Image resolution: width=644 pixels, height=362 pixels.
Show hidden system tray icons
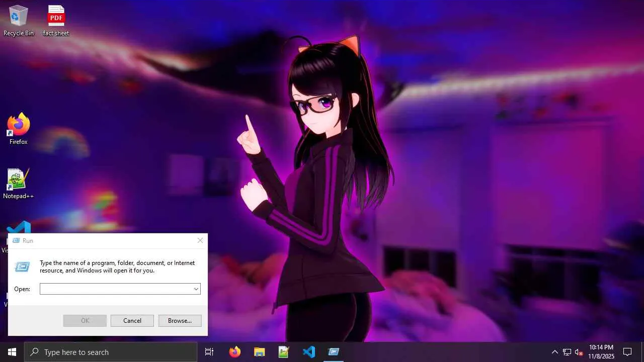(x=555, y=352)
